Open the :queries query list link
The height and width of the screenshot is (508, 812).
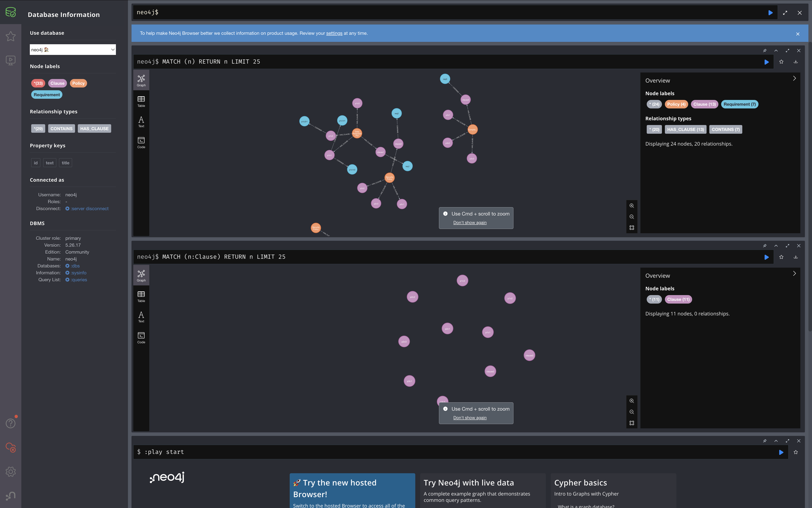[x=76, y=280]
